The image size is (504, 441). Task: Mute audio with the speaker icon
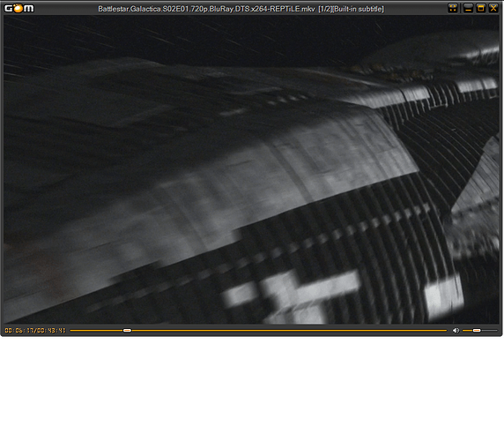(x=456, y=331)
